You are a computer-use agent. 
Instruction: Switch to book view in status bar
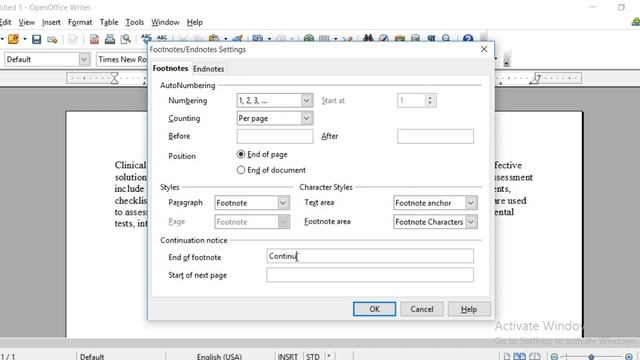(x=535, y=356)
